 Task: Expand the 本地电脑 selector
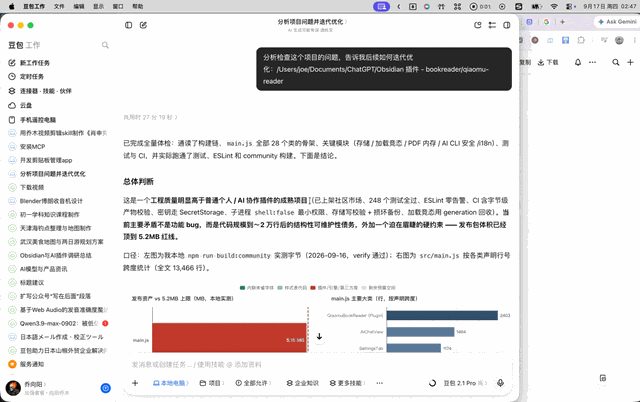171,383
